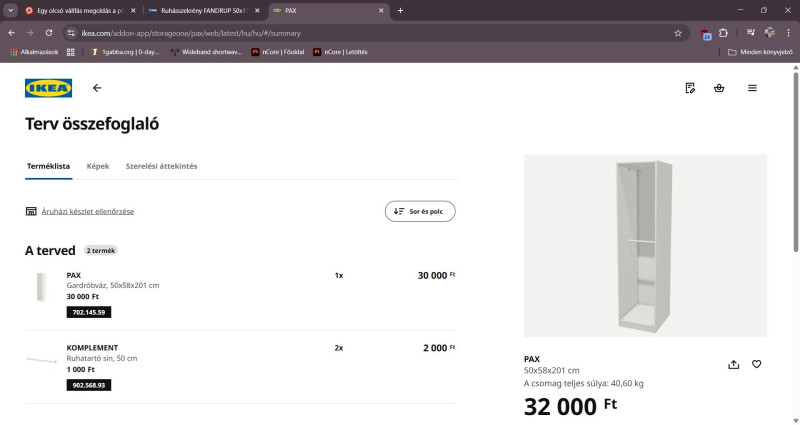Click the 30 000 Ft line total for PAX
Image resolution: width=800 pixels, height=425 pixels.
click(x=436, y=276)
